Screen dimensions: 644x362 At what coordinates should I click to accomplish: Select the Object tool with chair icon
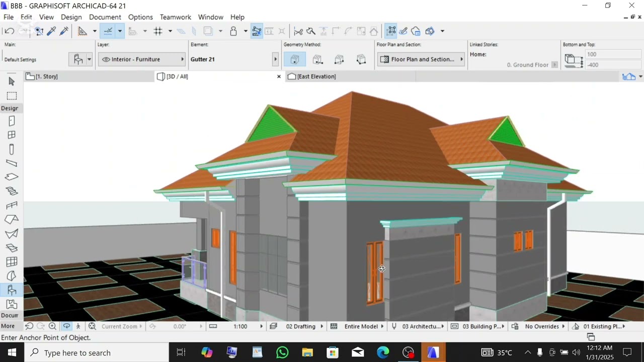point(12,290)
